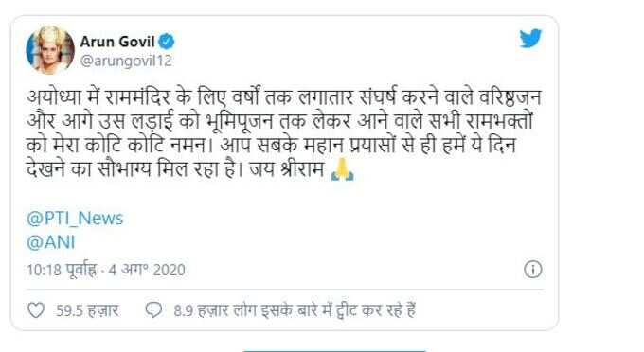Open the @arungovil12 handle
This screenshot has height=352, width=644.
[x=126, y=61]
